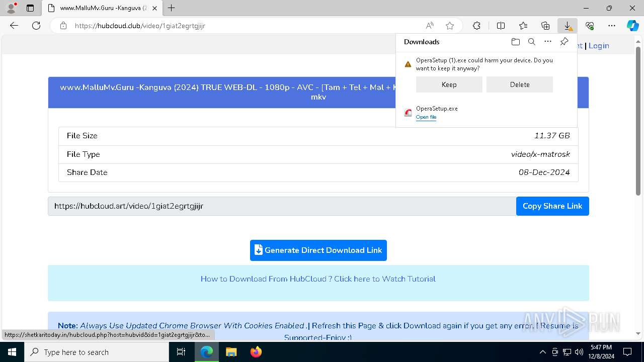Toggle split screen view

tap(501, 26)
